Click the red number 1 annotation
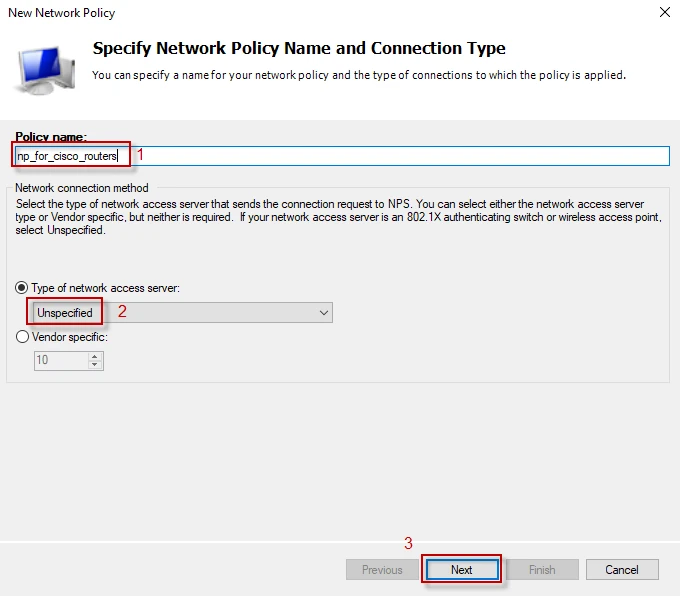The image size is (680, 596). (141, 155)
